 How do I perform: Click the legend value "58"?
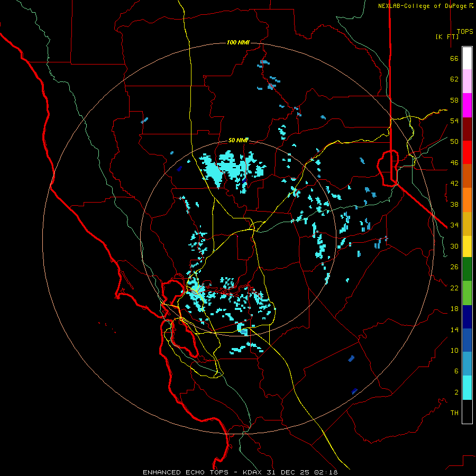click(454, 100)
